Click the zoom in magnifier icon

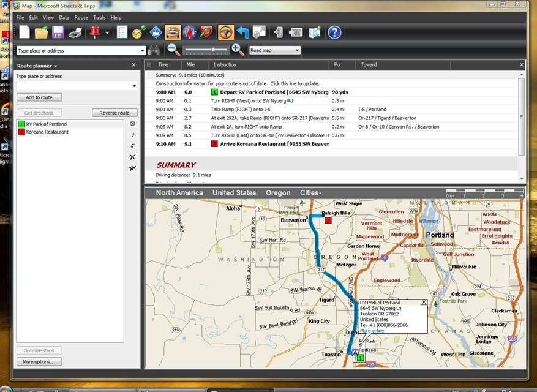point(238,50)
